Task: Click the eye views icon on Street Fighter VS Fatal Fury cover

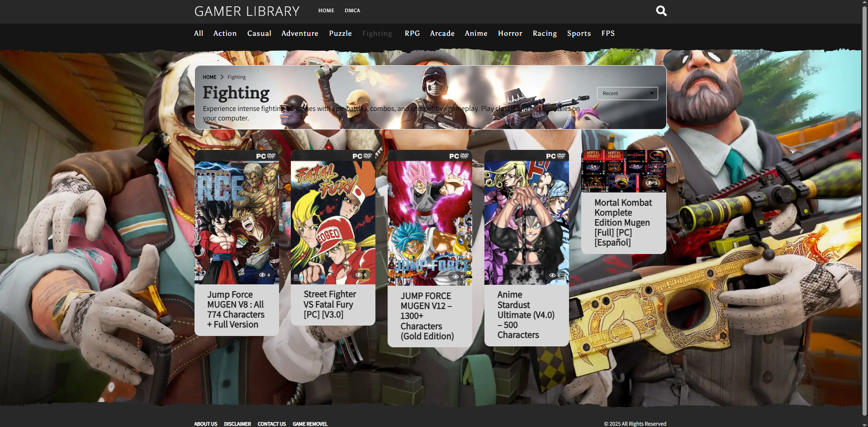Action: [x=359, y=275]
